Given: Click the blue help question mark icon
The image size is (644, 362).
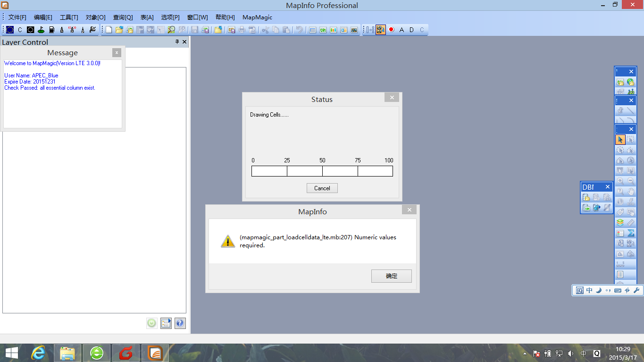Looking at the screenshot, I should click(180, 323).
